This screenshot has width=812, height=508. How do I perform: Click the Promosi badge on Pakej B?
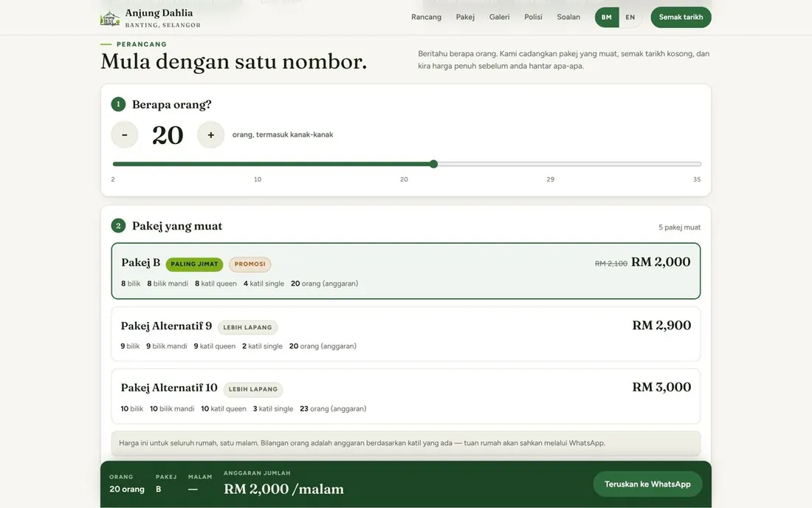[x=250, y=264]
